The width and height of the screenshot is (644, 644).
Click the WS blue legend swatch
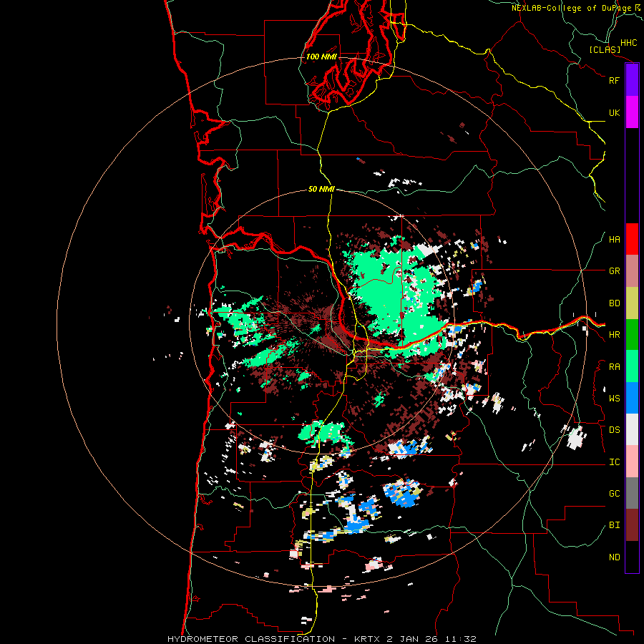coord(632,398)
